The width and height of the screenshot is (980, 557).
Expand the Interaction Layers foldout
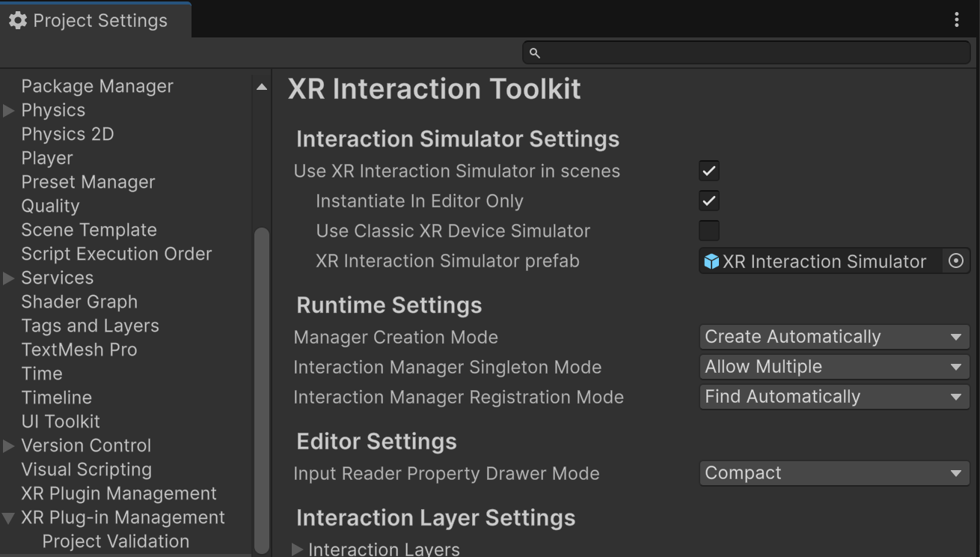point(297,550)
